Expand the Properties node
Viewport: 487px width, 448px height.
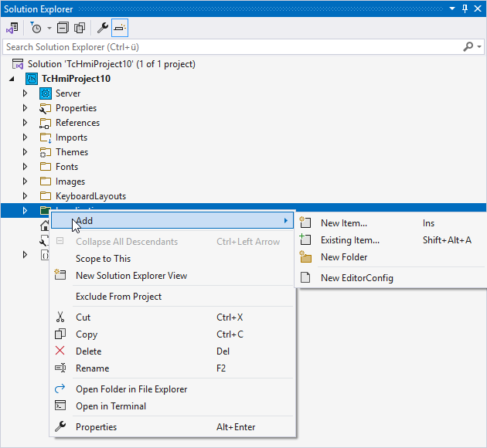(25, 108)
